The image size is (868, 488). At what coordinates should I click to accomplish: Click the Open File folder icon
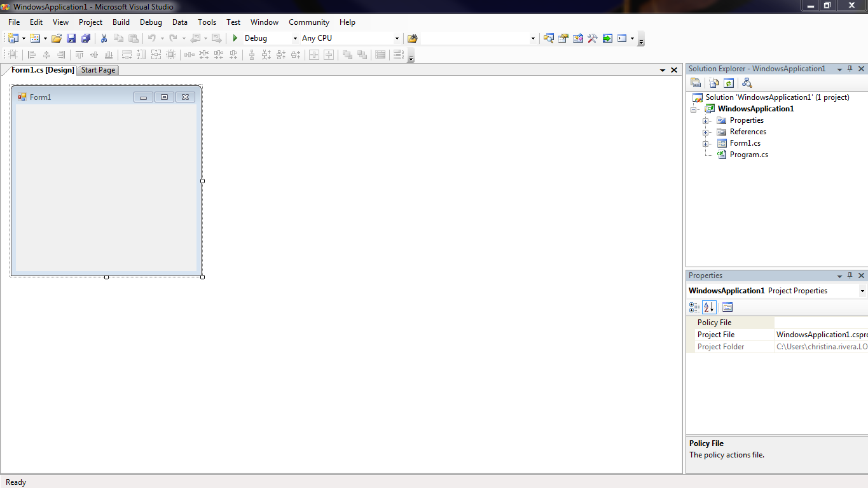click(x=57, y=38)
